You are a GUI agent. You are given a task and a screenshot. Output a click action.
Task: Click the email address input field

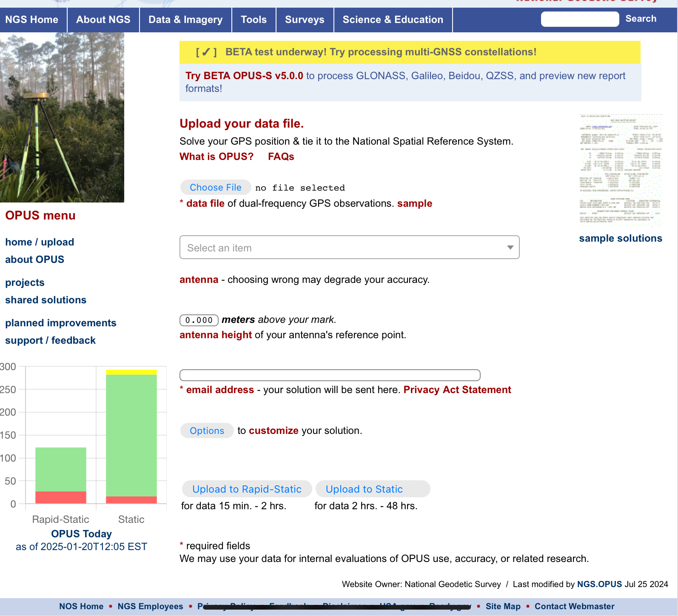point(330,375)
